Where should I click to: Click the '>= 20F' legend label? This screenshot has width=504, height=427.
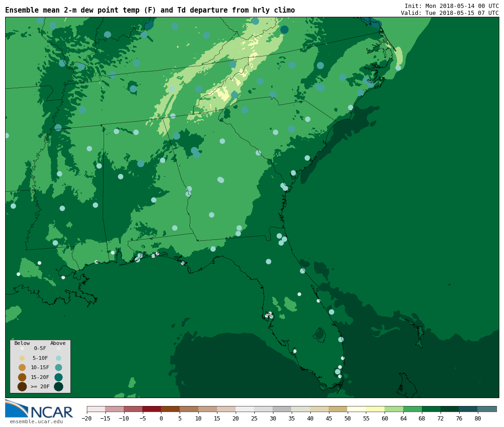[x=40, y=386]
